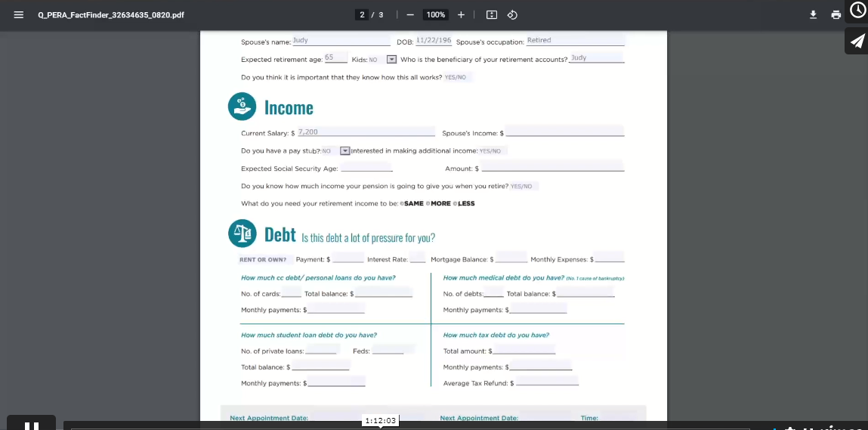Click the Vimeo watch later clock icon
This screenshot has height=430, width=868.
857,11
